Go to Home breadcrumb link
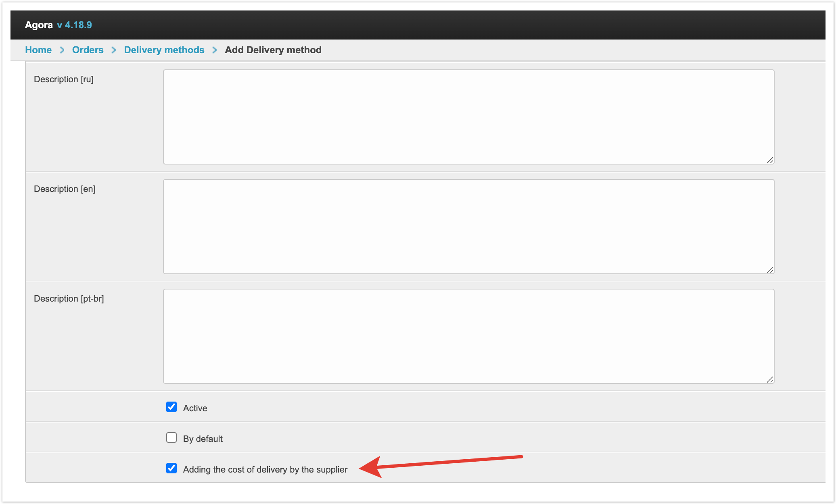This screenshot has height=504, width=836. pyautogui.click(x=38, y=50)
